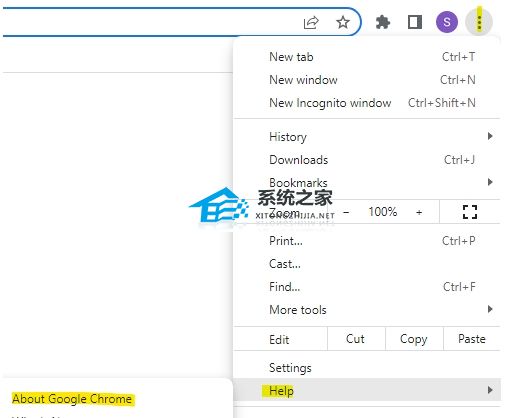This screenshot has height=418, width=530.
Task: Expand More tools submenu arrow
Action: click(490, 309)
